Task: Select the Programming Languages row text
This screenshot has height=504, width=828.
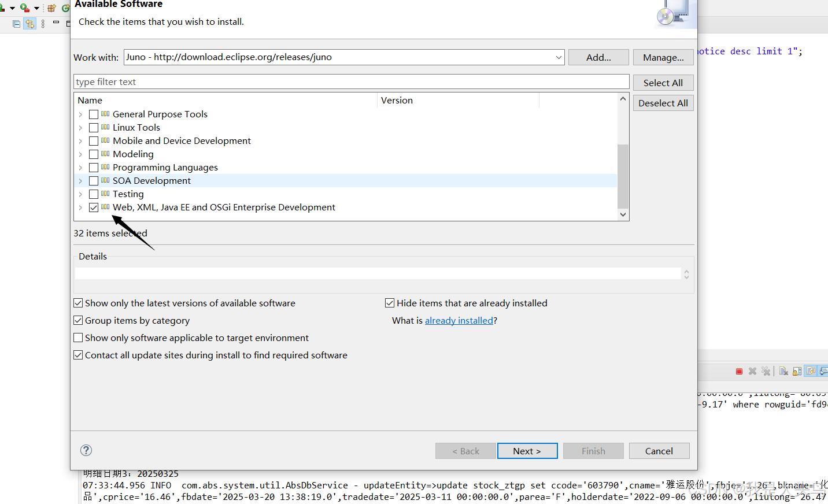Action: (x=165, y=168)
